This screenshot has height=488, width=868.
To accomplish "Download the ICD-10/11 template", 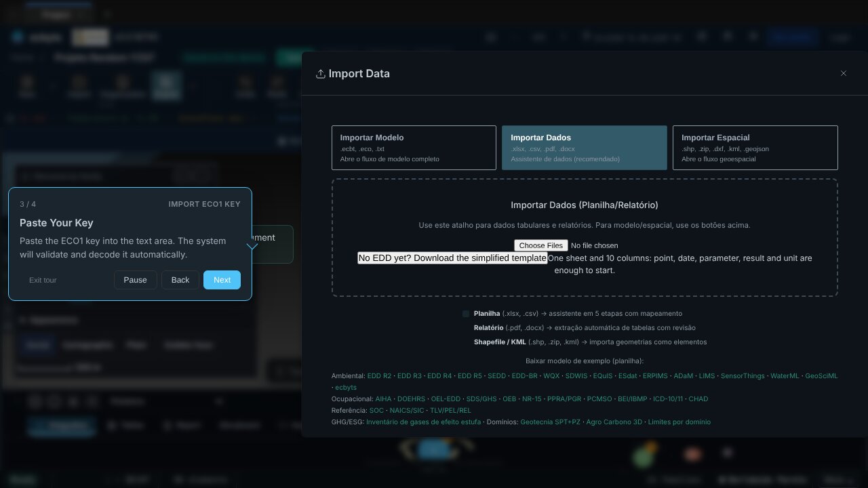I will [x=668, y=399].
